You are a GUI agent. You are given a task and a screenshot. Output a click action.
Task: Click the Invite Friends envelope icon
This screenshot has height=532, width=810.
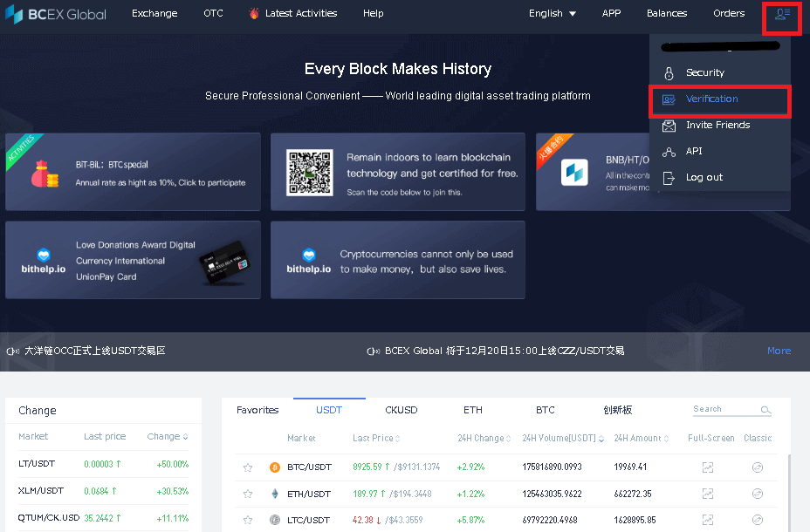pos(669,126)
